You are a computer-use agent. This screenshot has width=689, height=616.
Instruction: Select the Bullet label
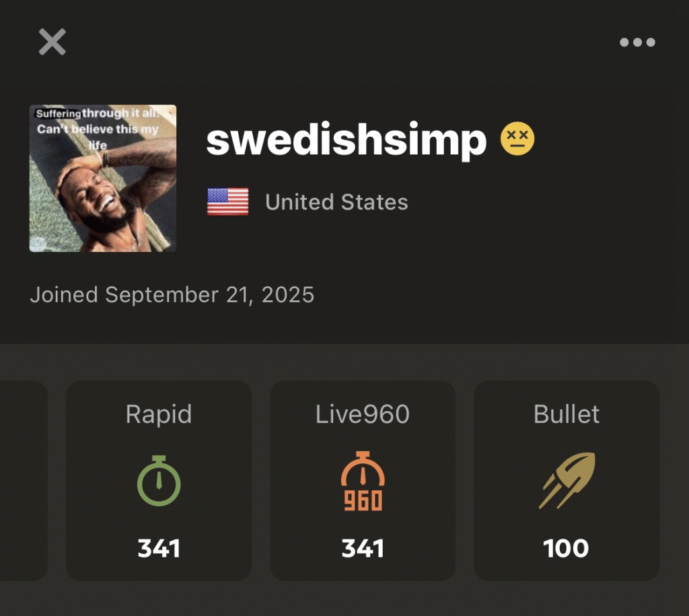pos(567,414)
